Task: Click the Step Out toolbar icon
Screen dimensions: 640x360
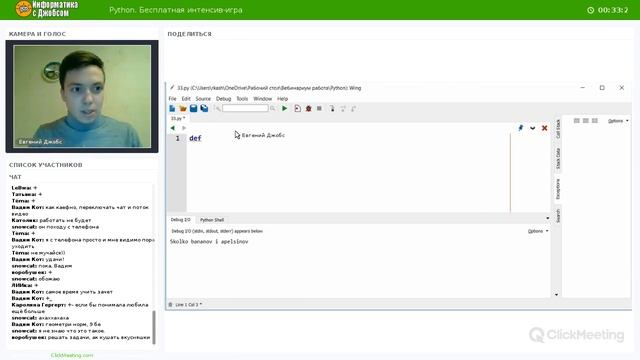Action: (x=353, y=108)
